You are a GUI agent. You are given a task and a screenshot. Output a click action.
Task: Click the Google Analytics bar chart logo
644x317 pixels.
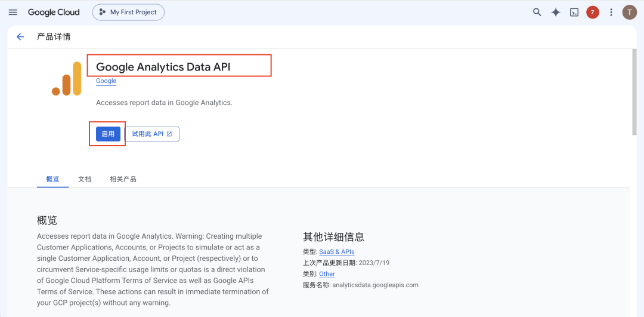click(x=67, y=79)
